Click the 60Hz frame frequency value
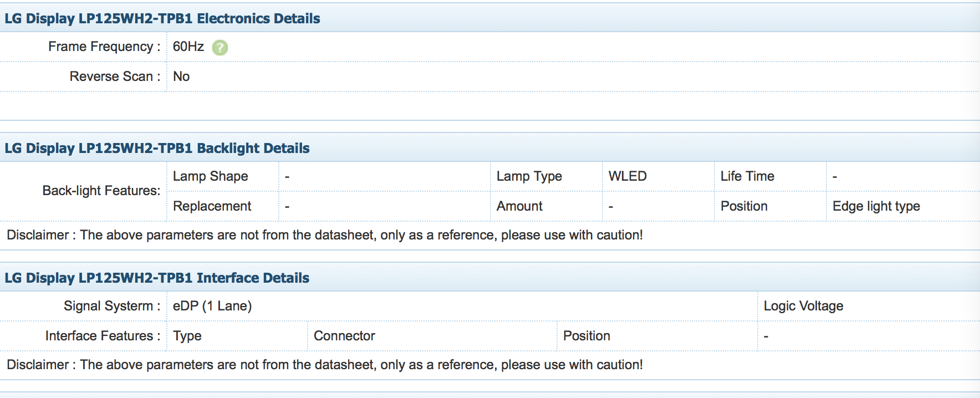The width and height of the screenshot is (980, 398). point(188,47)
